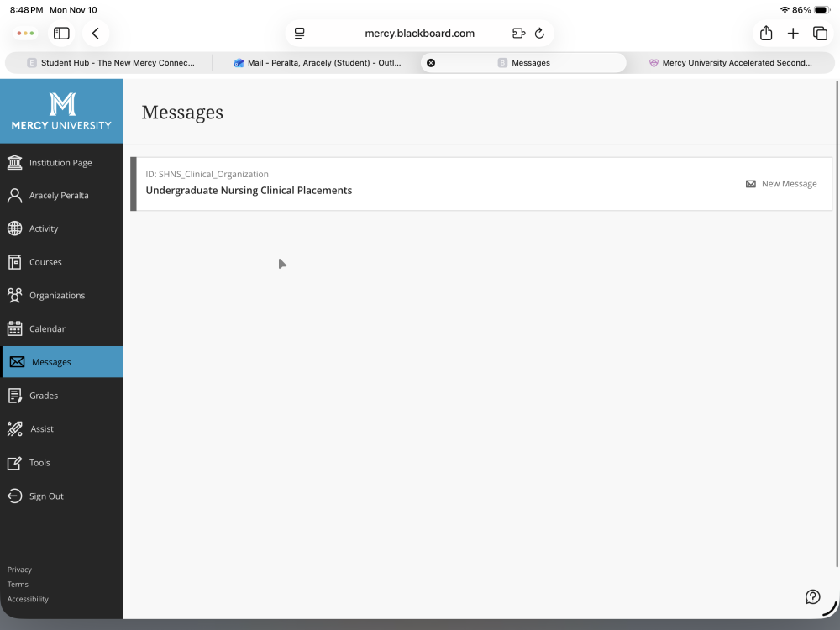Reload the page with refresh icon
The height and width of the screenshot is (630, 840).
point(539,34)
